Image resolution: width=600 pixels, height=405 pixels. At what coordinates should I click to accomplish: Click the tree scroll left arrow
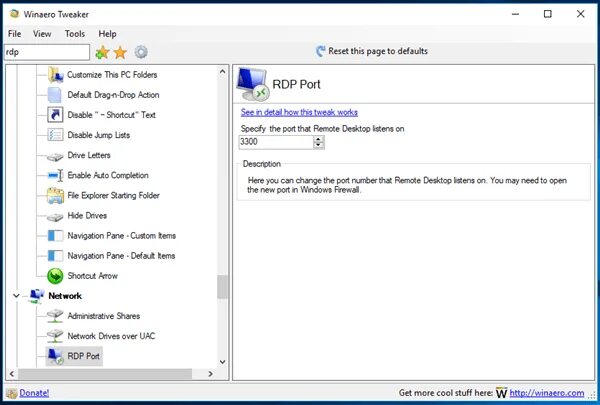click(x=11, y=374)
